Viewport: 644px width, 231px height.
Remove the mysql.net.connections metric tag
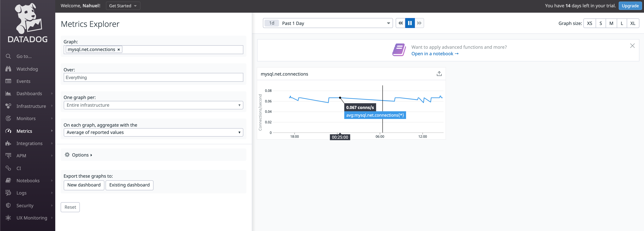119,49
